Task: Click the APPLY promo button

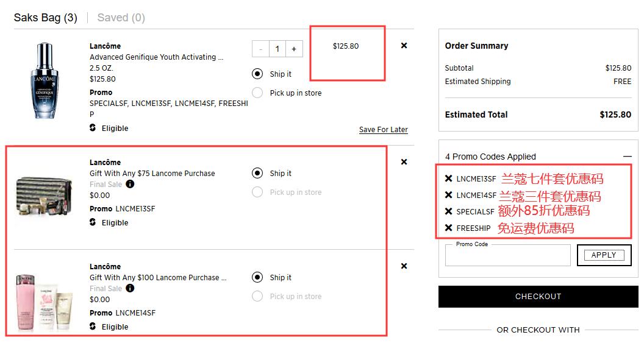Action: pyautogui.click(x=604, y=255)
